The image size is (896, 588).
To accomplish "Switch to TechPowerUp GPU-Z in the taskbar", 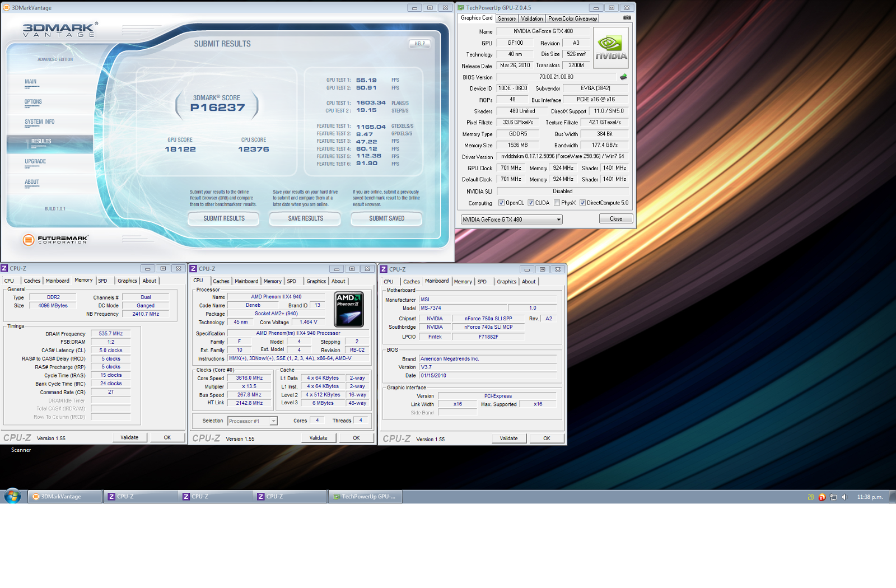I will 365,496.
